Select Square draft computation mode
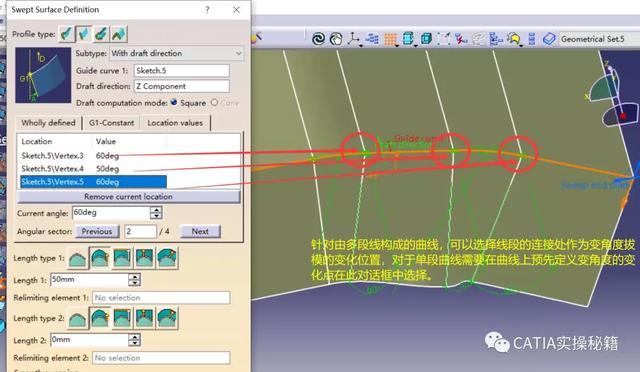This screenshot has width=640, height=372. click(174, 102)
